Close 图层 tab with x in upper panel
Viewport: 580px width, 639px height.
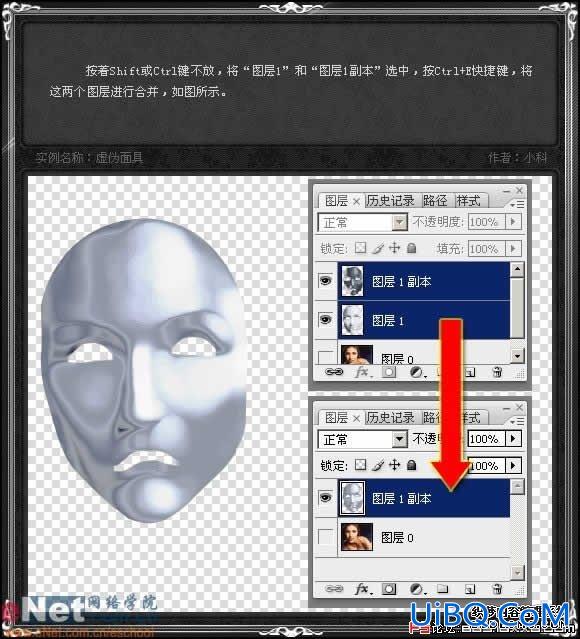pos(356,201)
